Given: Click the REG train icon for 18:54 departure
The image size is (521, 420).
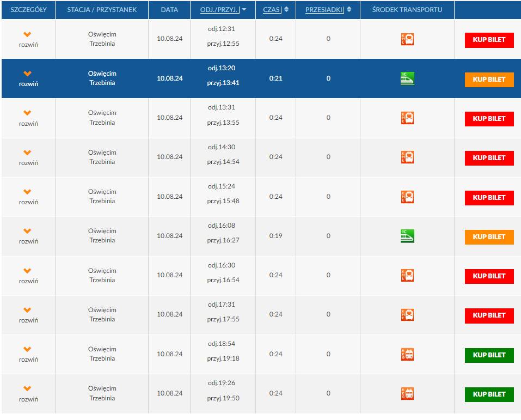Looking at the screenshot, I should pyautogui.click(x=407, y=354).
